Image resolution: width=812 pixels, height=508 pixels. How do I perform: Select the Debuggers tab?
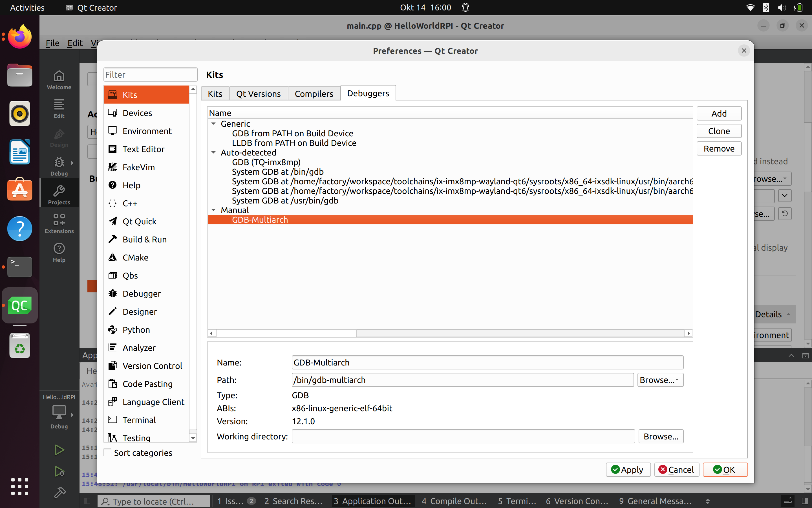coord(368,93)
